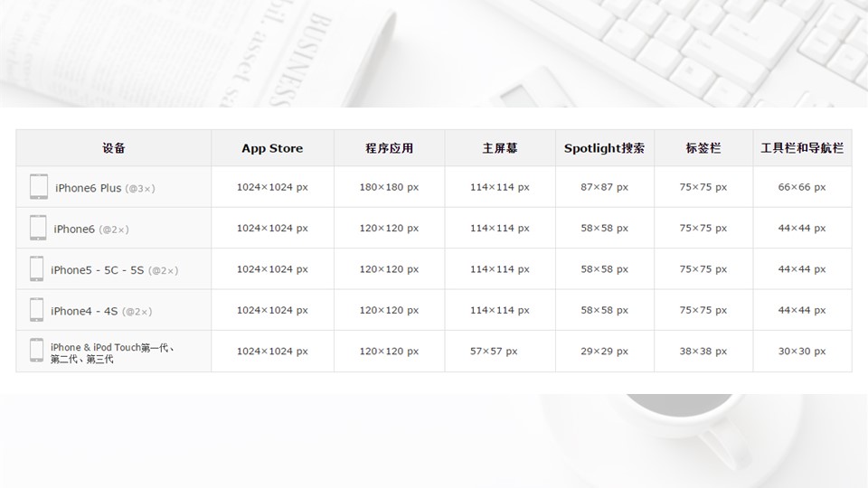Click the iPhone5 - 5C - 5S label
The width and height of the screenshot is (868, 488).
(115, 270)
